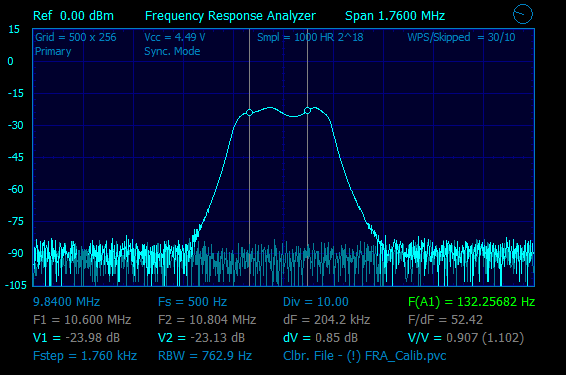Image resolution: width=566 pixels, height=375 pixels.
Task: Click the dV = 0.85 dB readout
Action: pos(321,338)
